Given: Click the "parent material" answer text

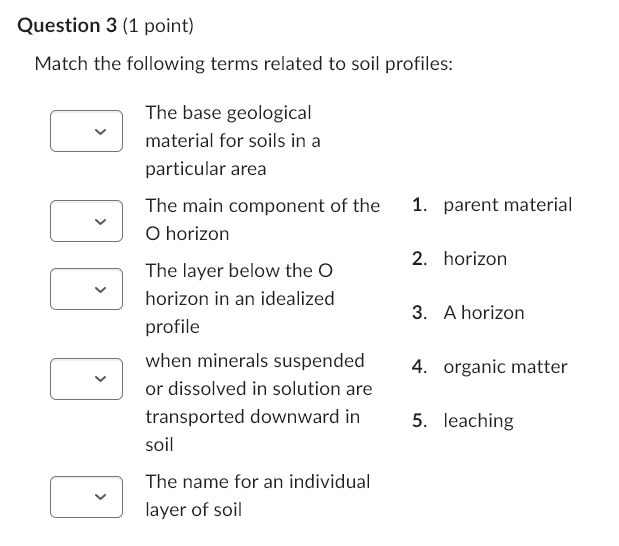Looking at the screenshot, I should point(507,205).
